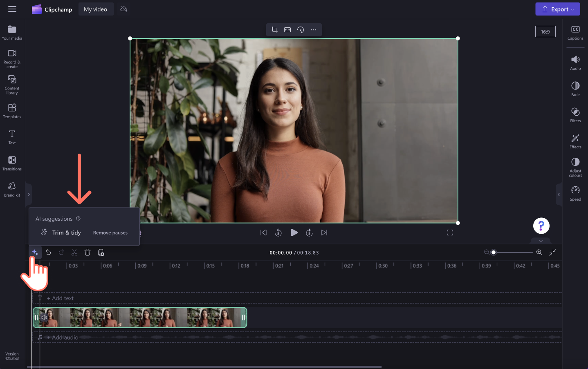Zoom out the timeline
Viewport: 588px width, 369px height.
[486, 252]
